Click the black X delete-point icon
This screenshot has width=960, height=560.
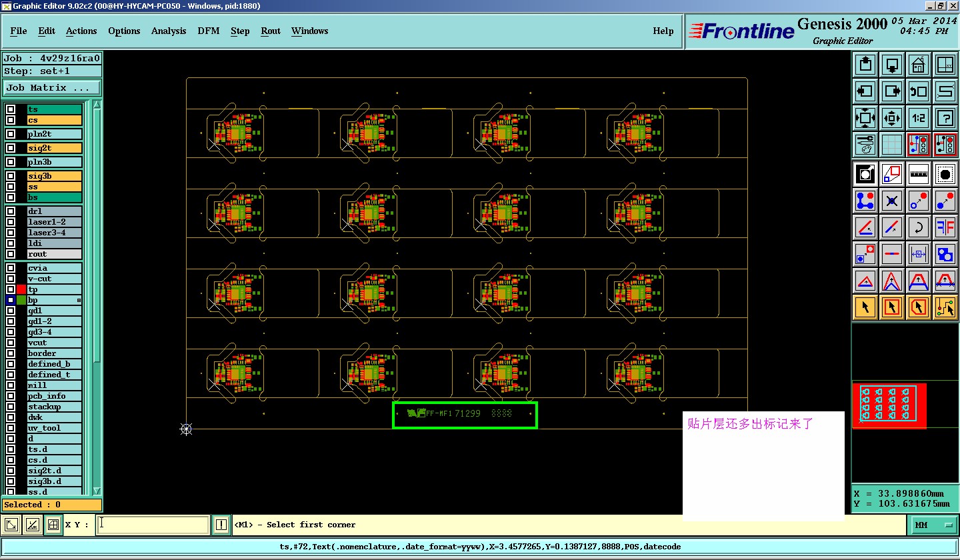tap(892, 201)
